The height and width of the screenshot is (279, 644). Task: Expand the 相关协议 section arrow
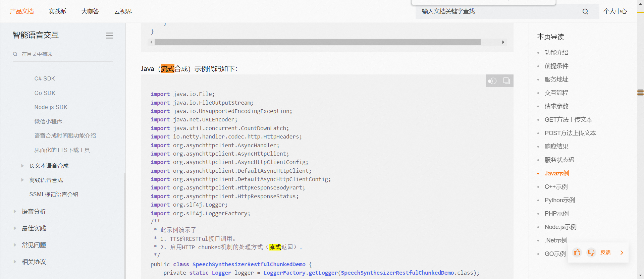click(x=15, y=262)
